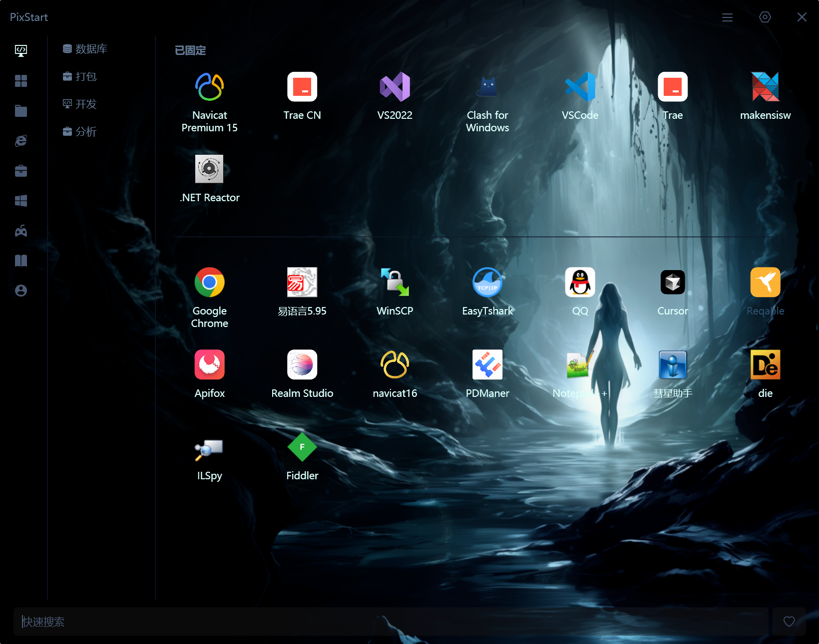This screenshot has width=819, height=644.
Task: Open Clash for Windows shortcut
Action: click(487, 87)
